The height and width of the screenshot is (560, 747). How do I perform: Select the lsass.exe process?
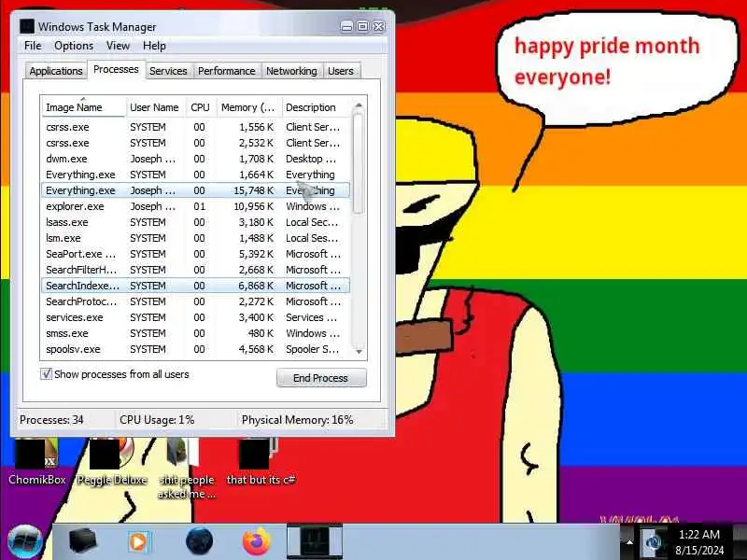(x=196, y=222)
